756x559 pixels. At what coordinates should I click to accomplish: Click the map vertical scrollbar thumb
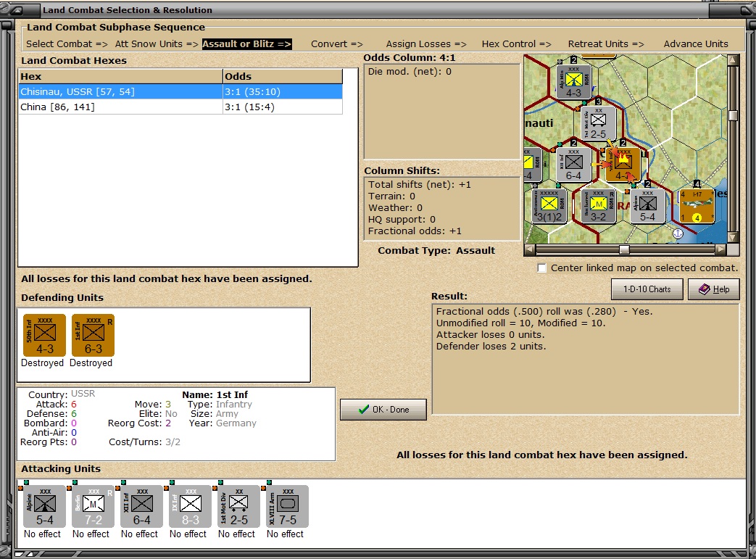pyautogui.click(x=734, y=116)
